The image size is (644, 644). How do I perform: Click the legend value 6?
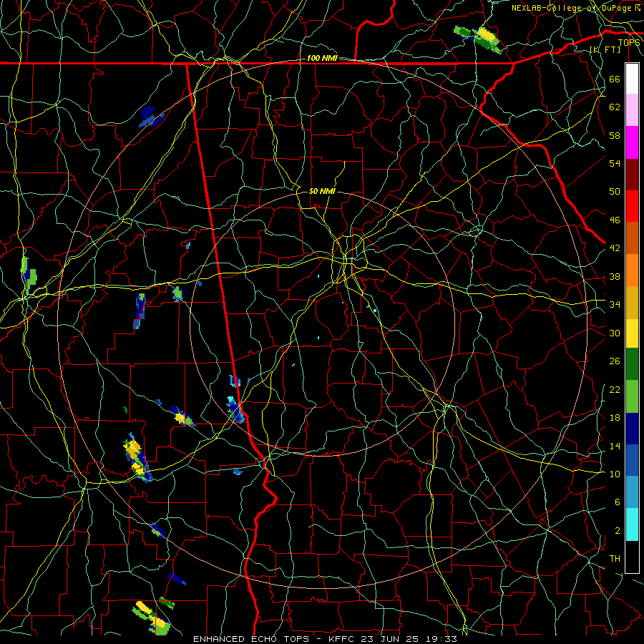pos(617,502)
